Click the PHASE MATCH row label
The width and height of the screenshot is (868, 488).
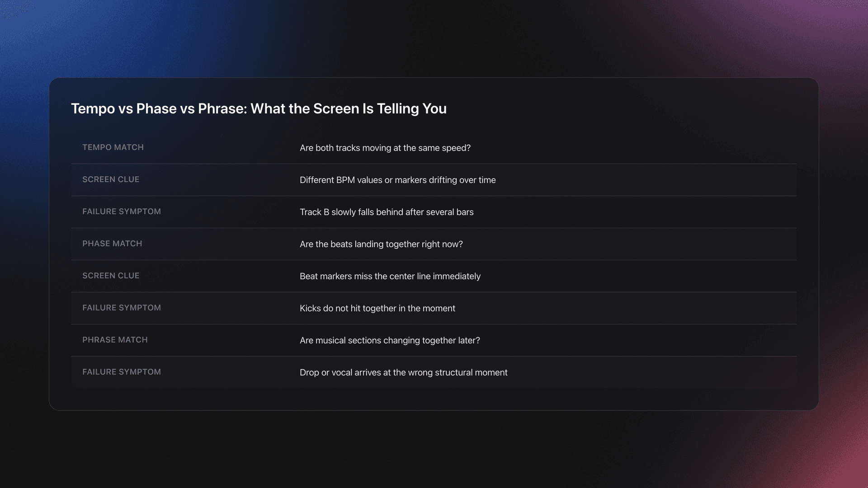coord(112,244)
